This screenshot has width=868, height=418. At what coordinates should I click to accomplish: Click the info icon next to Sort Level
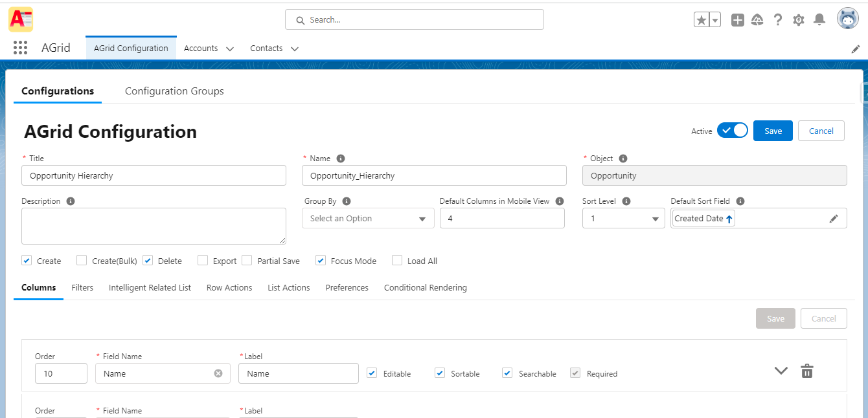pyautogui.click(x=626, y=201)
